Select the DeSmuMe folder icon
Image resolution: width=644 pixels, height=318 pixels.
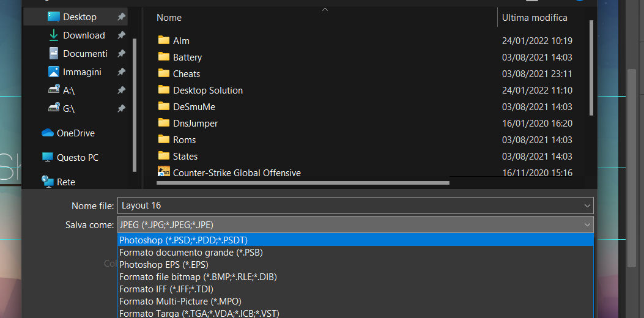(x=164, y=106)
